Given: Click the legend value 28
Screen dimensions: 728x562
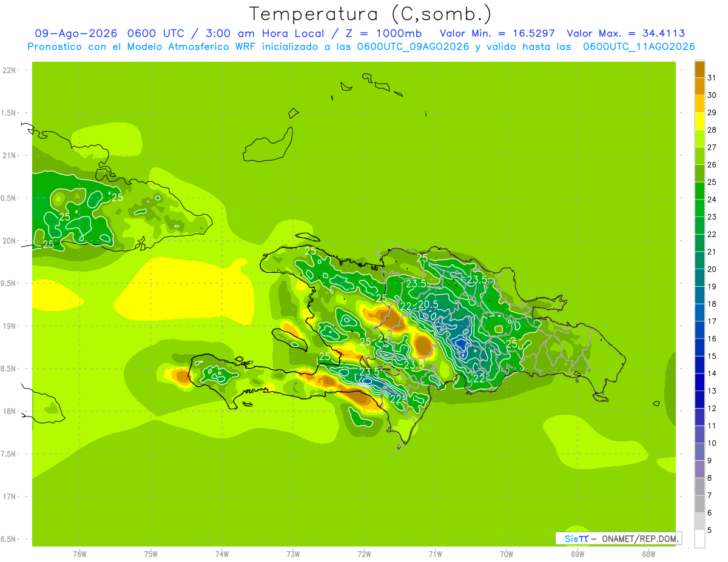Looking at the screenshot, I should (712, 130).
